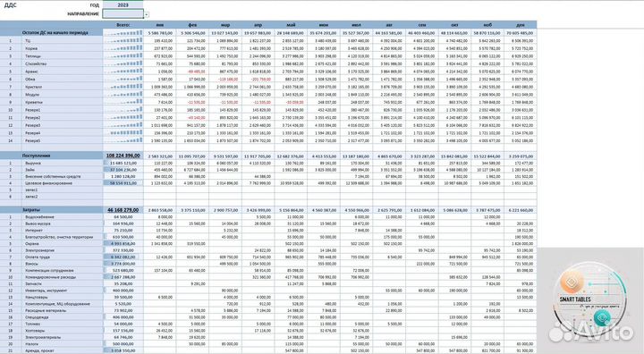Select the авг month header
The image size is (644, 354).
389,25
